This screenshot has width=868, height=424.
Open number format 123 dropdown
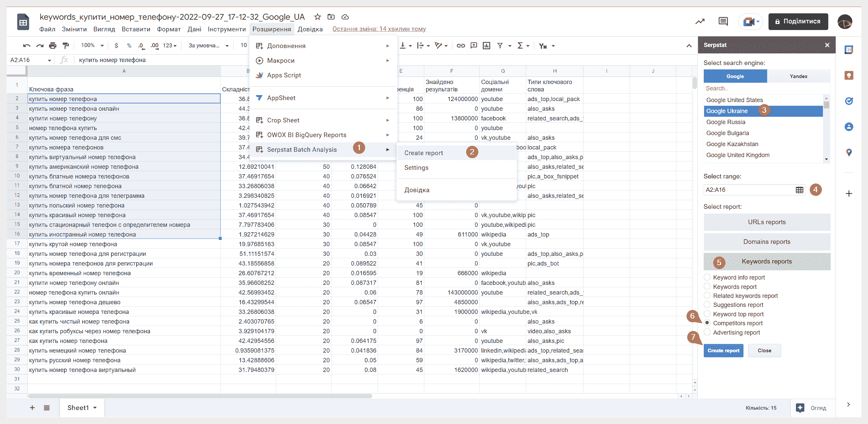pyautogui.click(x=170, y=45)
